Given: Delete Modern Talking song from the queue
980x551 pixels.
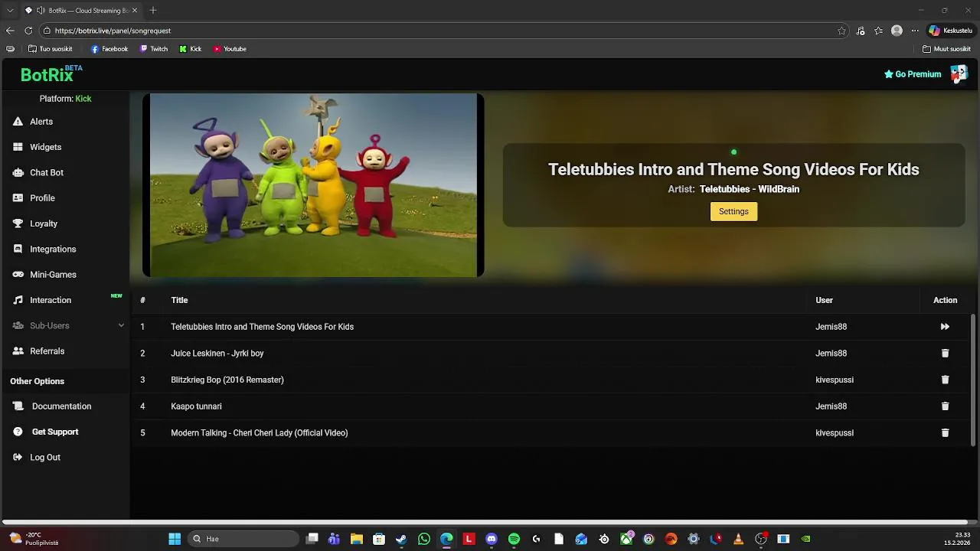Looking at the screenshot, I should point(945,433).
